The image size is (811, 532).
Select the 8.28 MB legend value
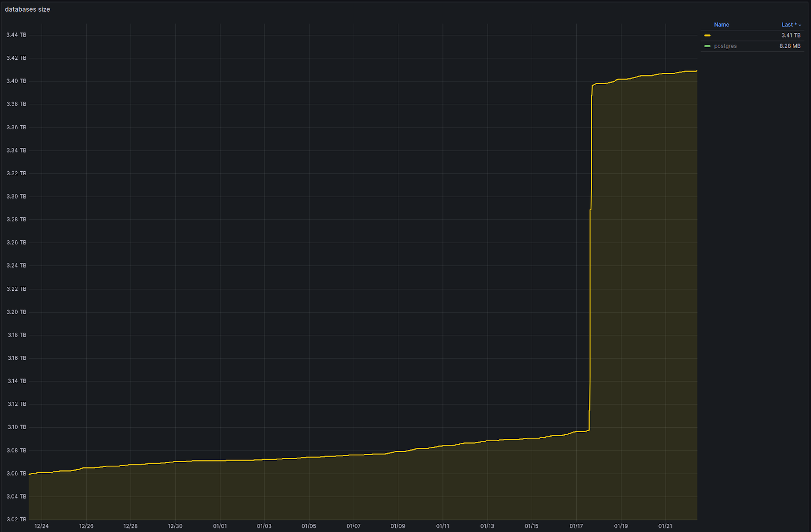(790, 46)
